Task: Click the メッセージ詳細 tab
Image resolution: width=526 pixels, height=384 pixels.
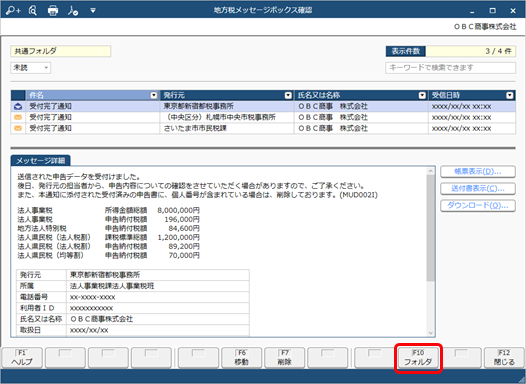Action: (x=41, y=161)
